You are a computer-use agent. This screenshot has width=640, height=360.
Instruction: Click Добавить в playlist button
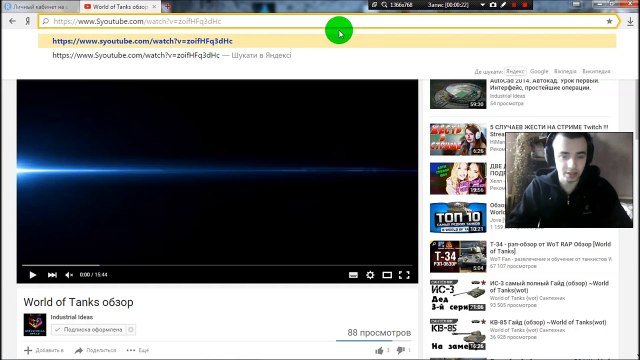coord(44,350)
